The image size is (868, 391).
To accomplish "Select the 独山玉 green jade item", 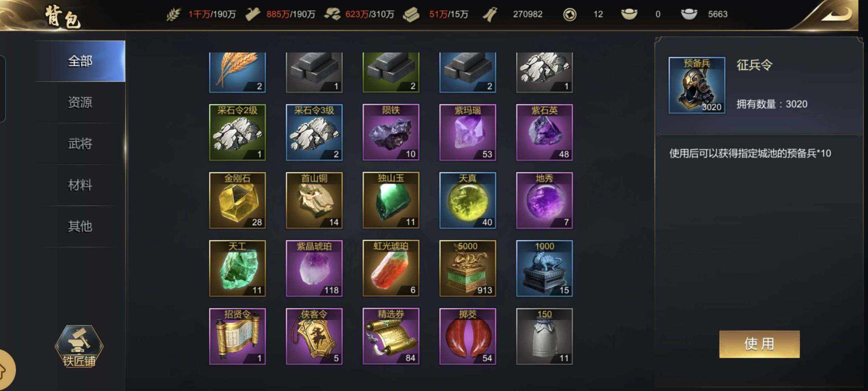I will pos(391,200).
